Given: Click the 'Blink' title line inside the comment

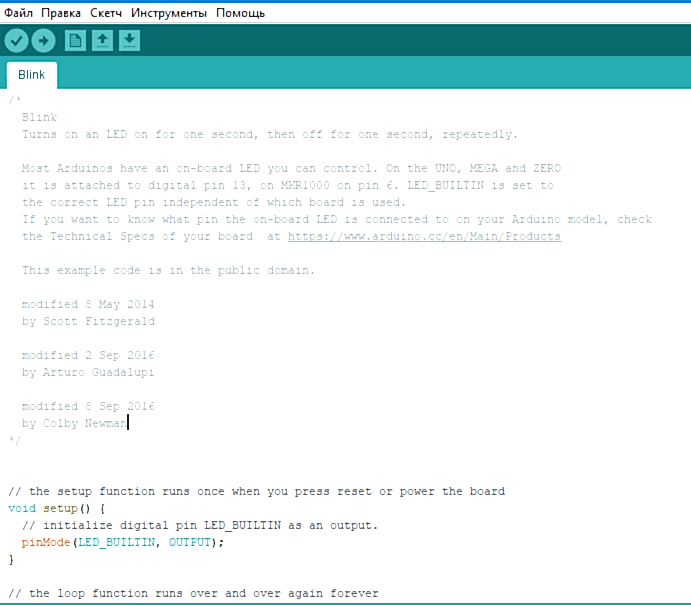Looking at the screenshot, I should coord(40,118).
